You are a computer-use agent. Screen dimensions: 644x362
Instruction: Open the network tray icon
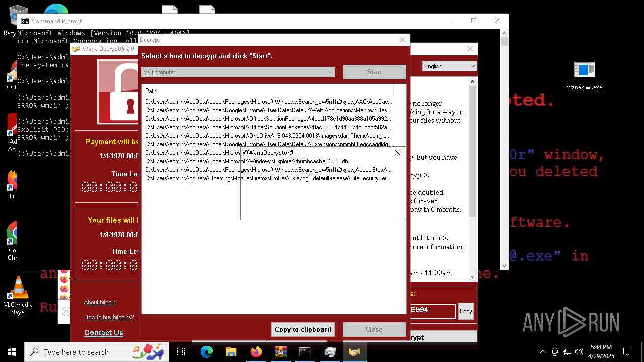567,352
